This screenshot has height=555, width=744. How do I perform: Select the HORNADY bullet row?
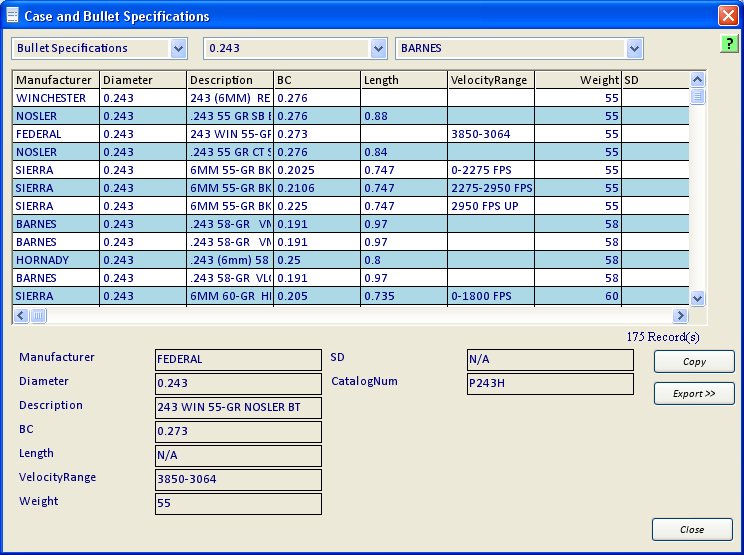[x=55, y=260]
